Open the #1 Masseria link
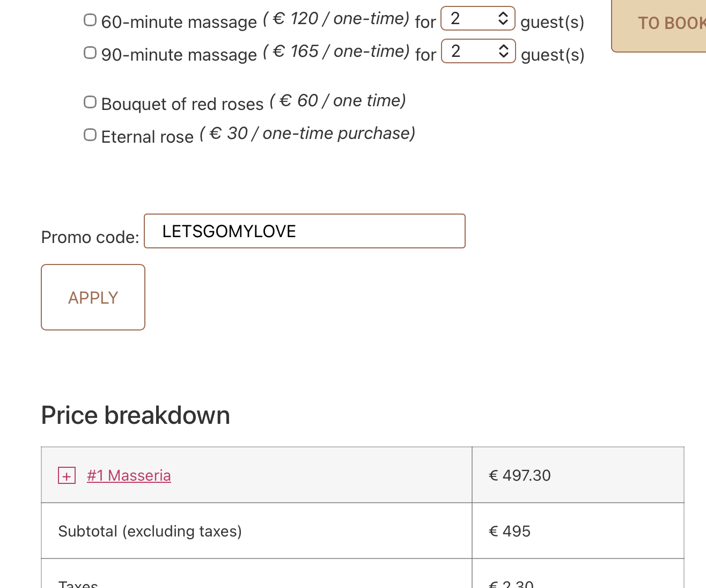Image resolution: width=706 pixels, height=588 pixels. click(x=129, y=476)
